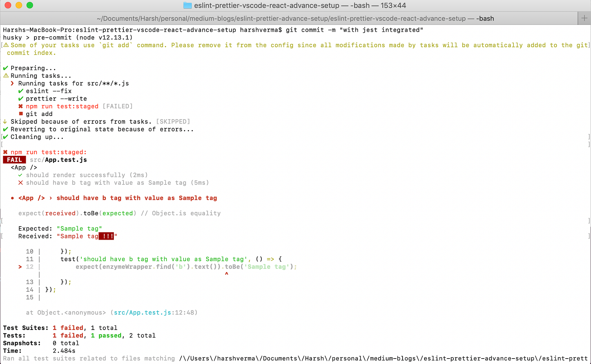Screen dimensions: 591x364
Task: Click the checkmark beside 'Cleaning up...'
Action: click(5, 137)
